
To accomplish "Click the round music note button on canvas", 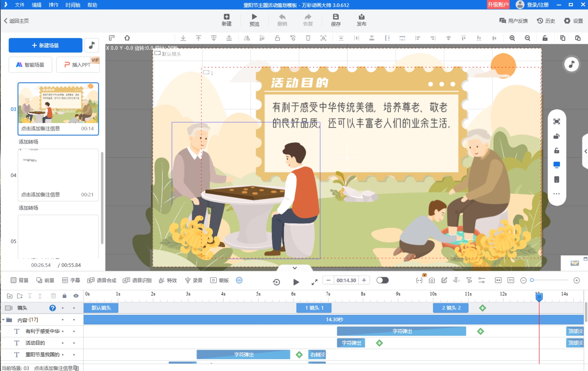I will point(572,64).
